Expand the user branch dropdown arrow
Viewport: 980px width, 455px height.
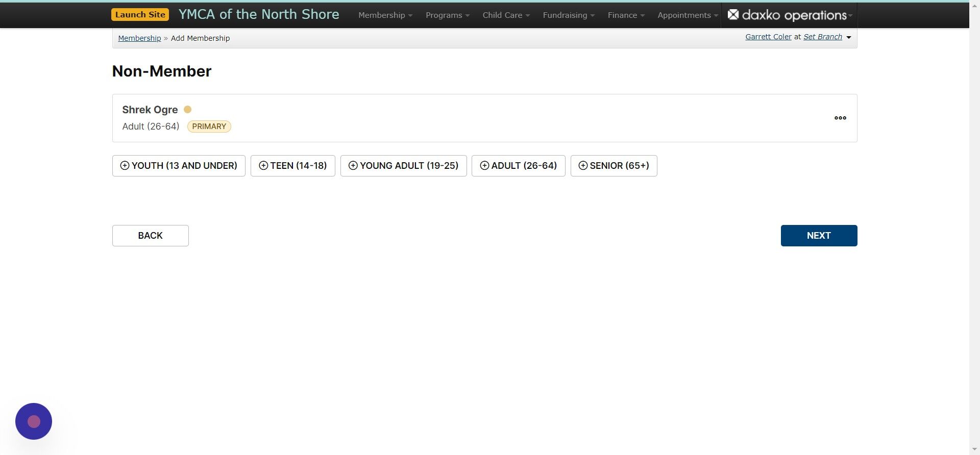point(849,37)
